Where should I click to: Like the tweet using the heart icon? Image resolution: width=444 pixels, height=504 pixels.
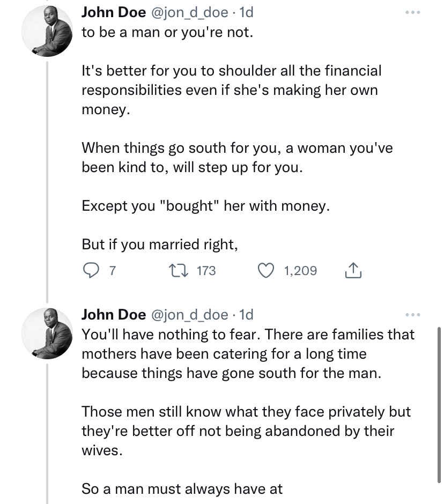[x=267, y=271]
